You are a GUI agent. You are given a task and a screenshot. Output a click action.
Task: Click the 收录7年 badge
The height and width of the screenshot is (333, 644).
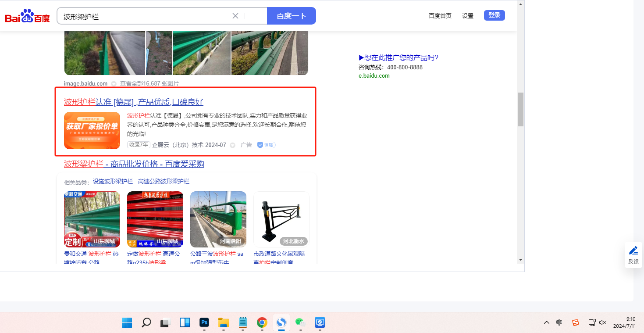[x=139, y=145]
